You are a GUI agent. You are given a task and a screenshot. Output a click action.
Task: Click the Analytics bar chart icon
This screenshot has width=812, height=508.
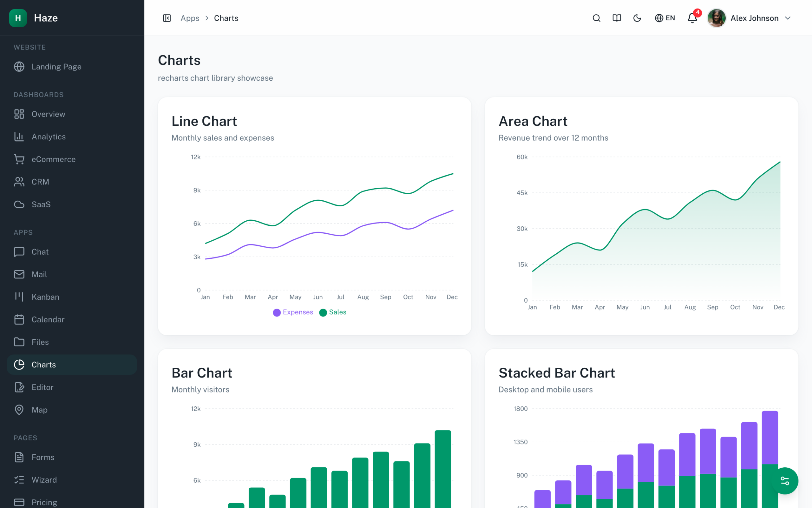pyautogui.click(x=19, y=137)
